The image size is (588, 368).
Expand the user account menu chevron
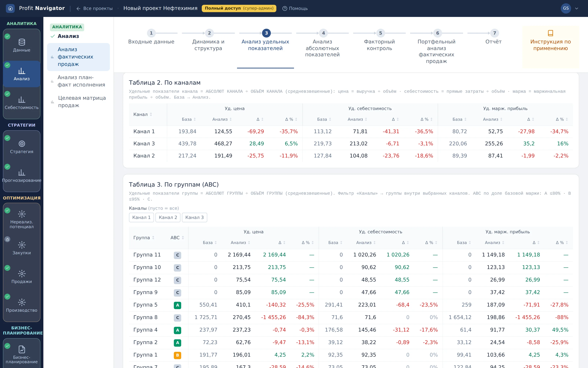(x=577, y=8)
